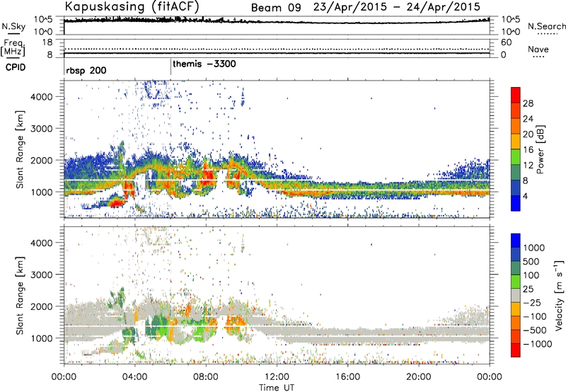Click the "04:00" time axis label
The width and height of the screenshot is (566, 392).
coord(135,377)
